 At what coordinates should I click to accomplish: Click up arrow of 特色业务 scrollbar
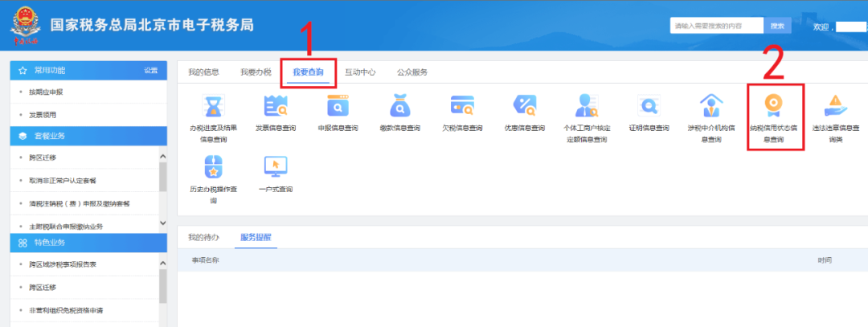(162, 264)
